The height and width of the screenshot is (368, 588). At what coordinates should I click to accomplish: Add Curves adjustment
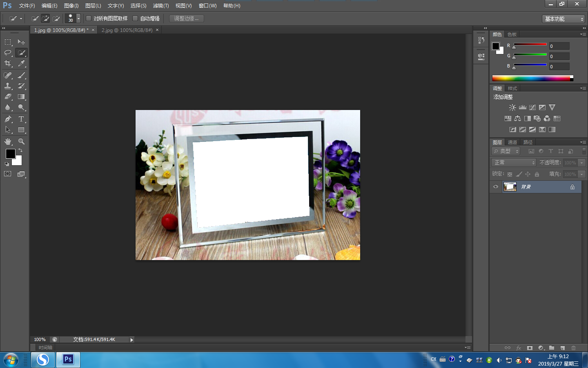[x=532, y=107]
